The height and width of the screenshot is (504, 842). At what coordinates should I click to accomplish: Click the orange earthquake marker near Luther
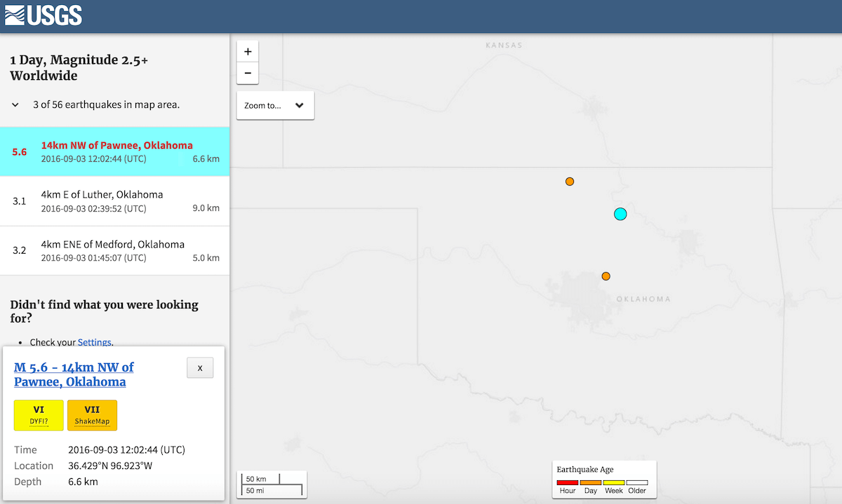[606, 276]
